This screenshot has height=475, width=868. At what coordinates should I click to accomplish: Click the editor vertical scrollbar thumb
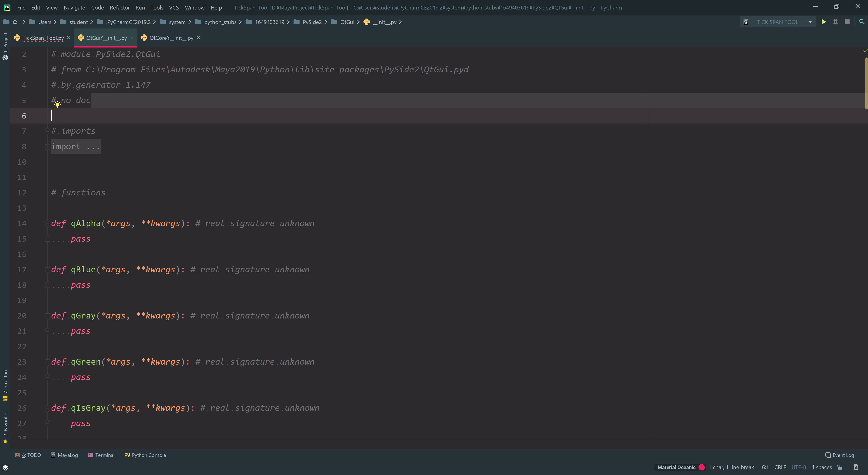tap(866, 83)
